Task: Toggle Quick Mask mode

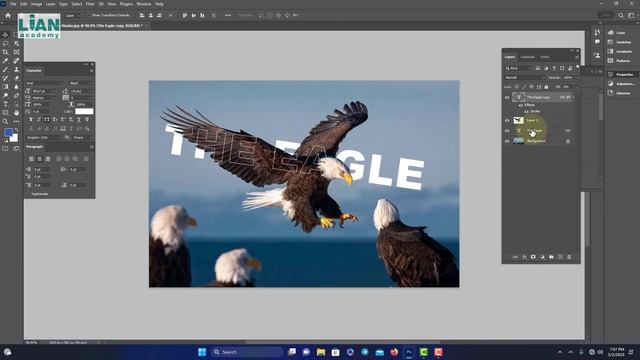Action: (x=5, y=149)
